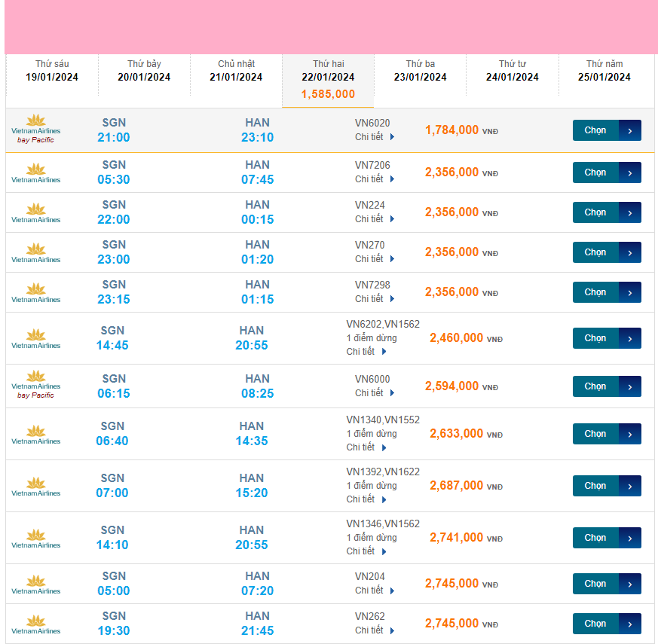Image resolution: width=658 pixels, height=644 pixels.
Task: Click the arrow icon beside Chọn for VN270
Action: click(630, 252)
